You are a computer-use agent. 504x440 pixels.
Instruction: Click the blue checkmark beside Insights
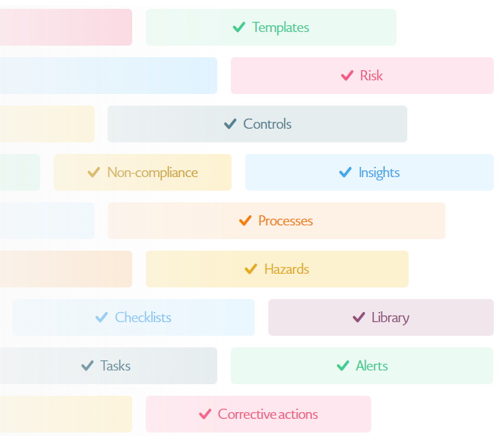tap(345, 172)
